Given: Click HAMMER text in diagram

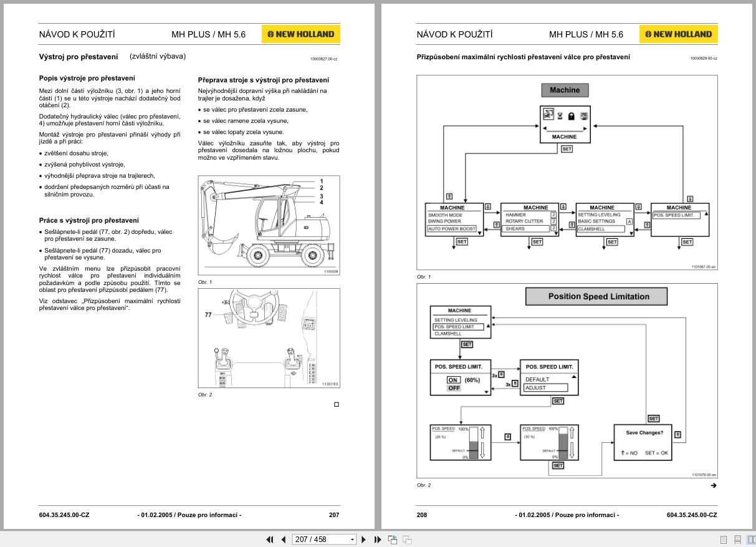Looking at the screenshot, I should (x=515, y=215).
